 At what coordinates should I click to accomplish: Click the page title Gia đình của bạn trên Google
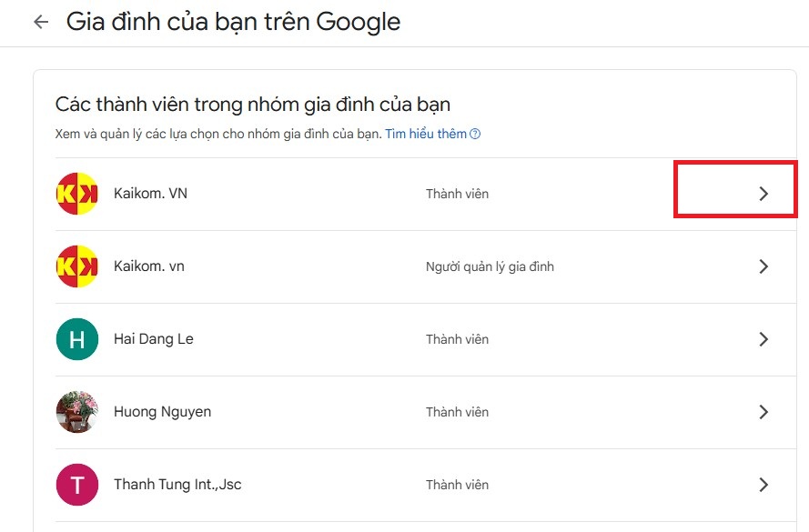233,22
